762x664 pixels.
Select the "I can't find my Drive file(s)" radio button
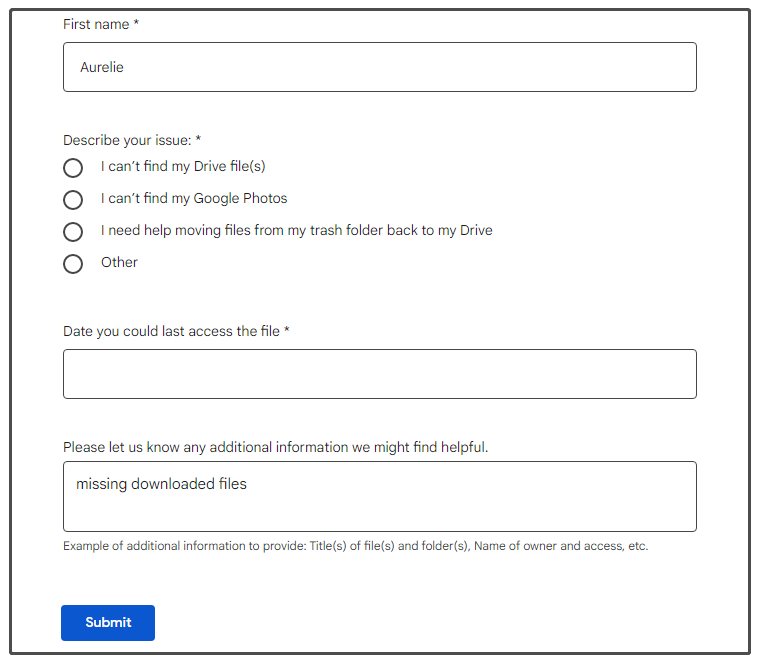pyautogui.click(x=73, y=168)
